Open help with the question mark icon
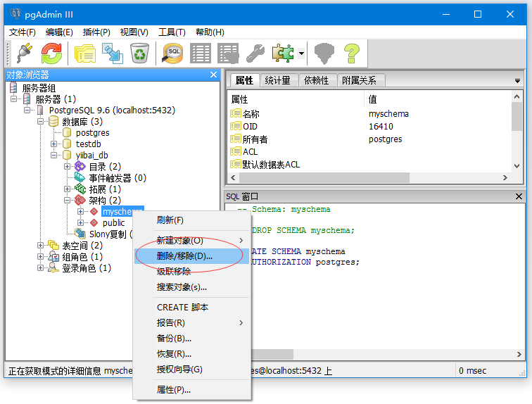532x404 pixels. pyautogui.click(x=351, y=53)
